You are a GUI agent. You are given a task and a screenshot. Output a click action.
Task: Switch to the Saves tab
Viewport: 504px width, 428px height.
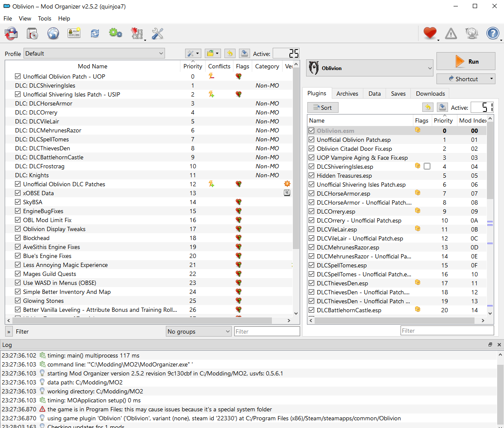(x=398, y=94)
